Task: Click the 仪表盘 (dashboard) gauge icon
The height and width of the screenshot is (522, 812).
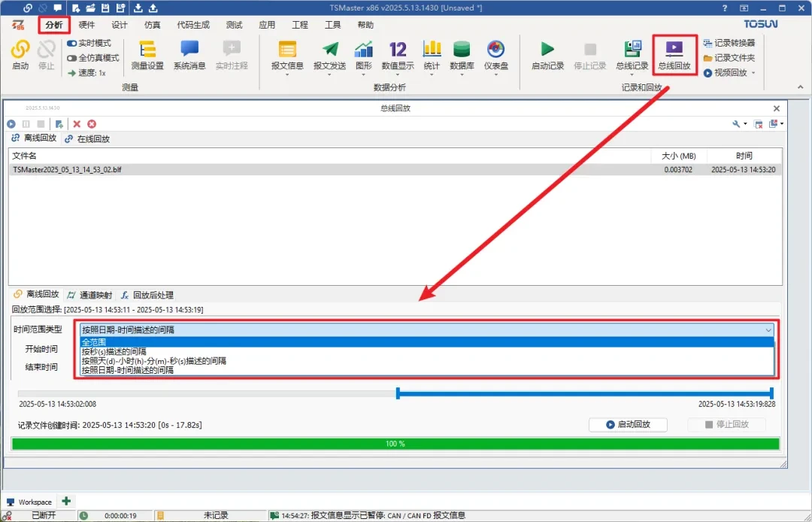Action: (x=495, y=51)
